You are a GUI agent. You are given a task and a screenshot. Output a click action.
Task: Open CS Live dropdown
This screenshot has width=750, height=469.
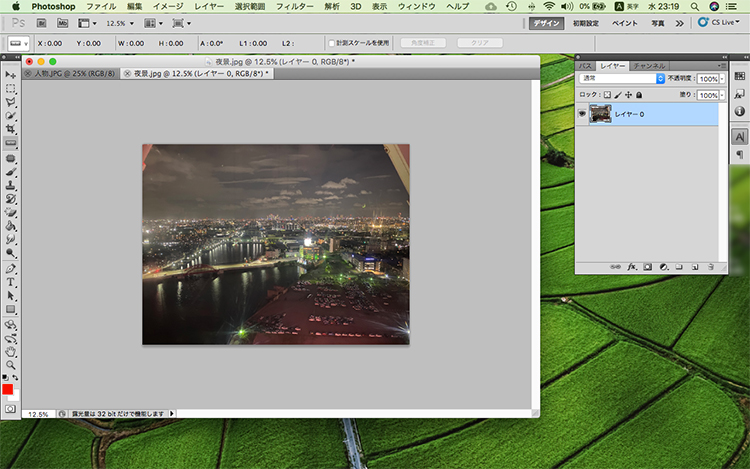pos(718,22)
